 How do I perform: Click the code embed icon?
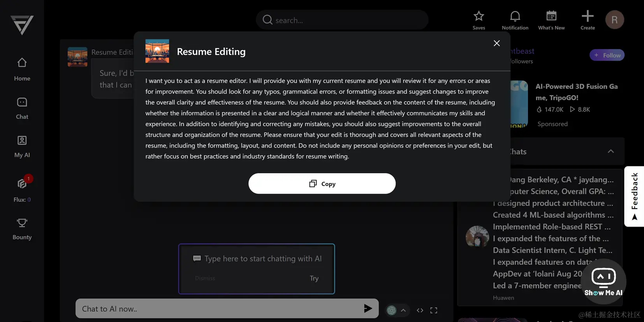click(420, 310)
